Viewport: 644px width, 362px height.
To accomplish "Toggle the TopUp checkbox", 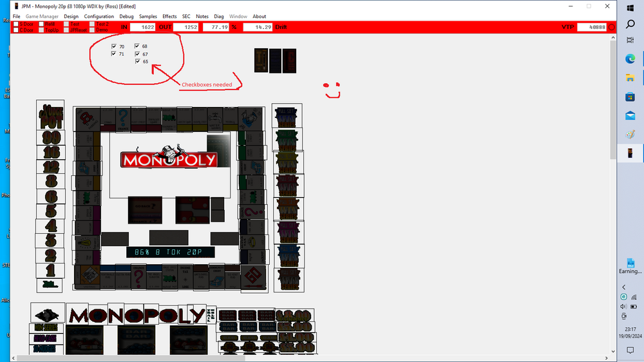I will (41, 30).
